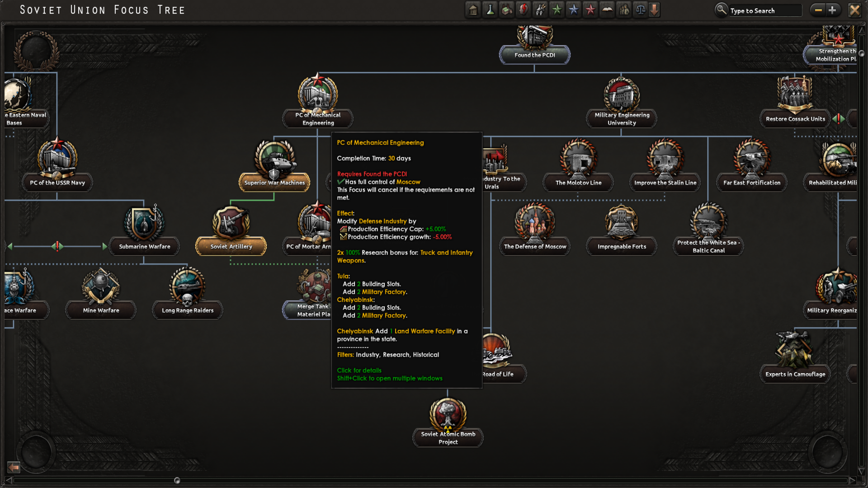Toggle the research flask filter
Viewport: 868px width, 488px height.
tap(490, 10)
